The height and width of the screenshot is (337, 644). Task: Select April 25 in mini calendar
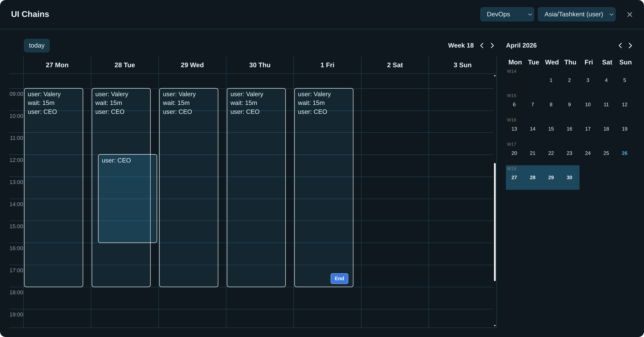(x=606, y=153)
